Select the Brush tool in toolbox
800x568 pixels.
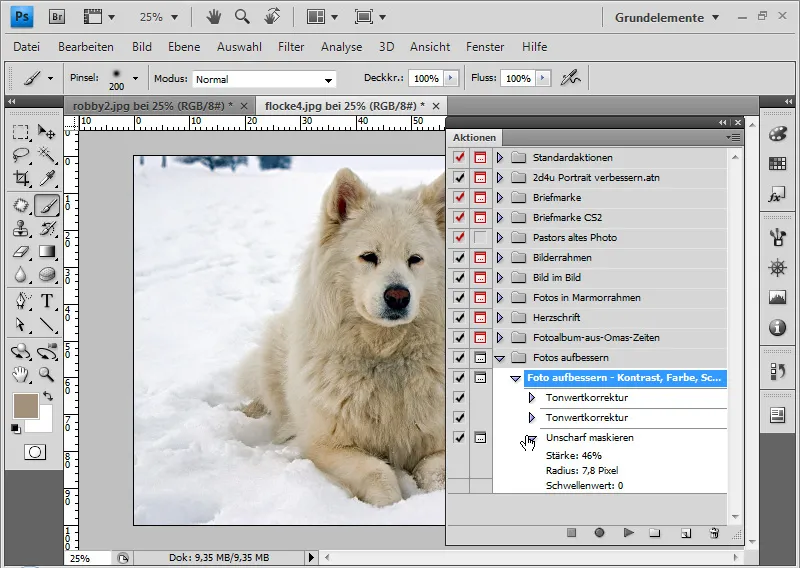tap(47, 206)
